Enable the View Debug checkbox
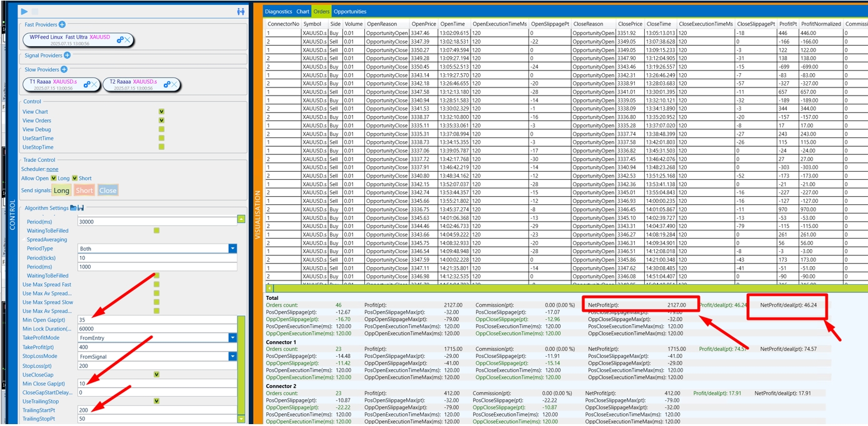The image size is (868, 426). pyautogui.click(x=161, y=129)
